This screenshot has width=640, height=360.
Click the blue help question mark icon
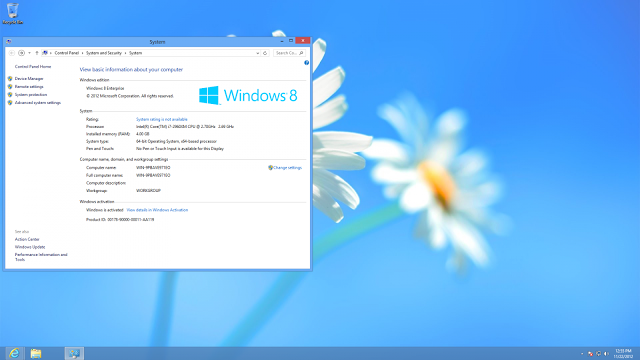pos(307,62)
